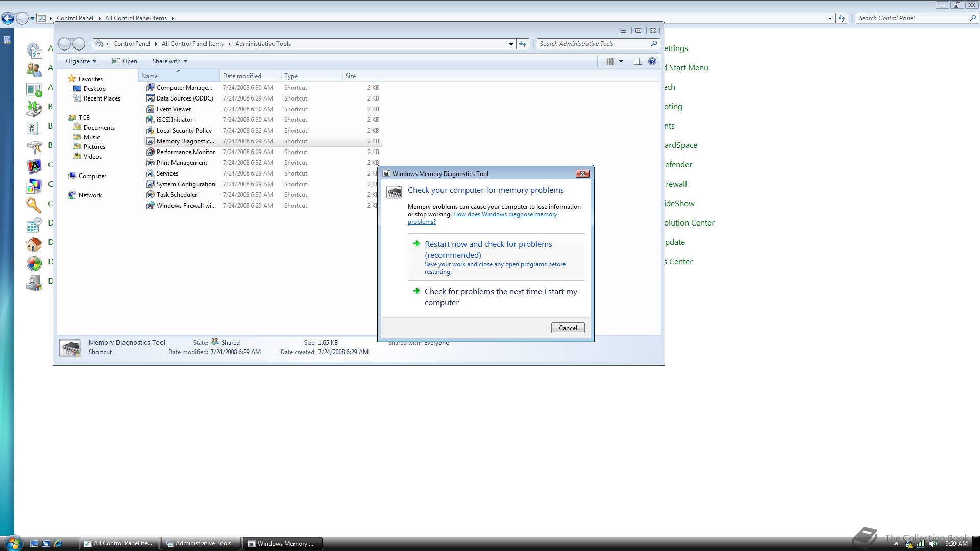
Task: Select the Task Scheduler icon
Action: [x=150, y=195]
